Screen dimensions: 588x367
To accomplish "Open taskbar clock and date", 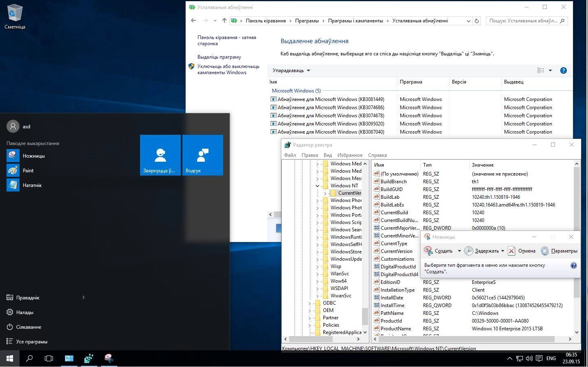I will click(x=571, y=358).
